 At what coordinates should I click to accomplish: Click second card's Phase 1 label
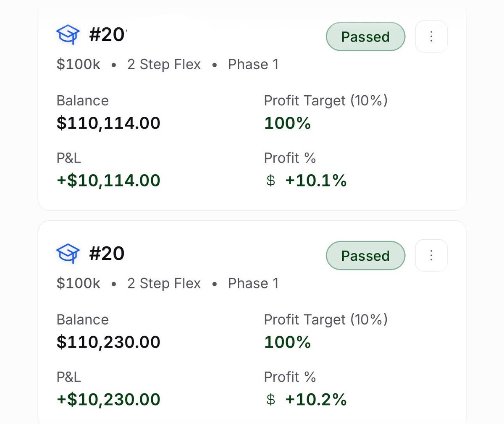253,283
